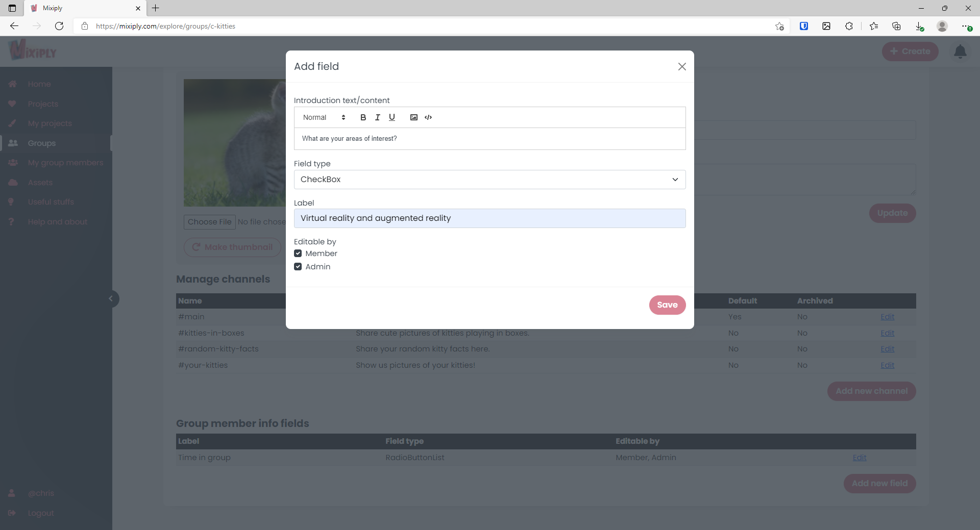Open browser downloads icon
Image resolution: width=980 pixels, height=530 pixels.
tap(919, 26)
